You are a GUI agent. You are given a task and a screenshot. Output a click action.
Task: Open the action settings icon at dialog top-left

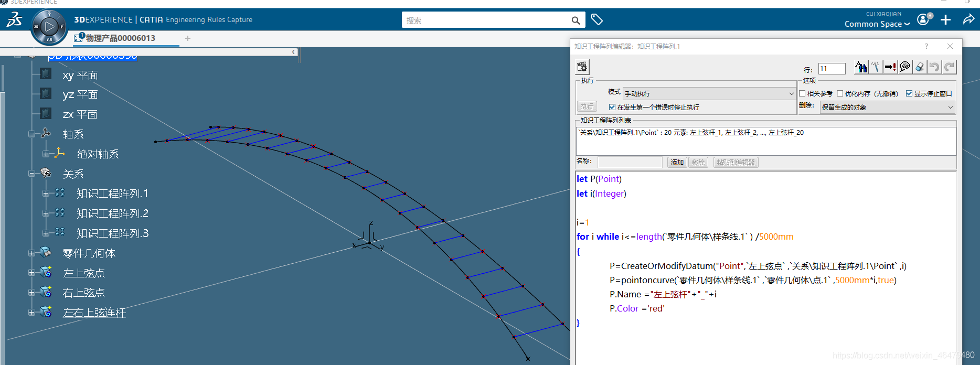pos(582,67)
